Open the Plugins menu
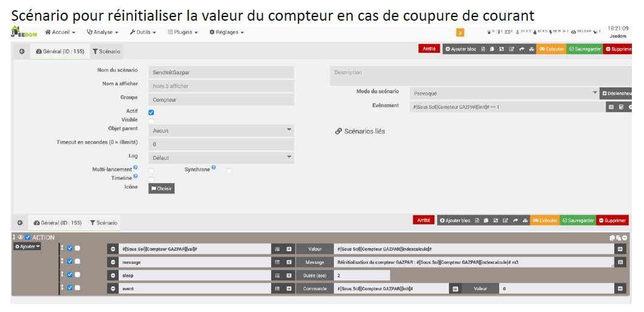The width and height of the screenshot is (644, 312). coord(183,32)
